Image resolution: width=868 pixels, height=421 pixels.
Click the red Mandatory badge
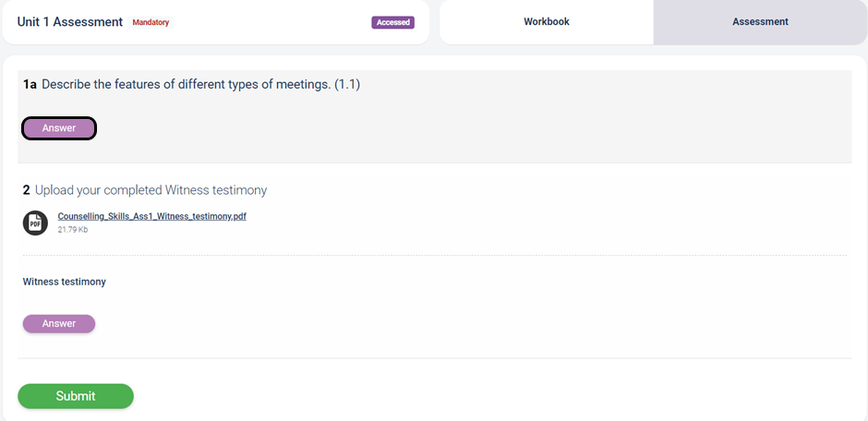[x=151, y=23]
